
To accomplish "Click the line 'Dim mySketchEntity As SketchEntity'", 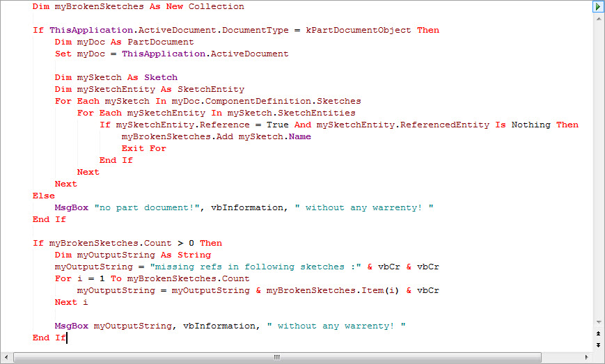I will pyautogui.click(x=150, y=90).
